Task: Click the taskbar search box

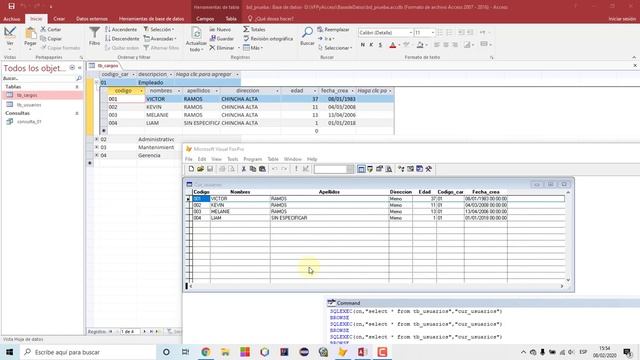Action: click(x=88, y=352)
